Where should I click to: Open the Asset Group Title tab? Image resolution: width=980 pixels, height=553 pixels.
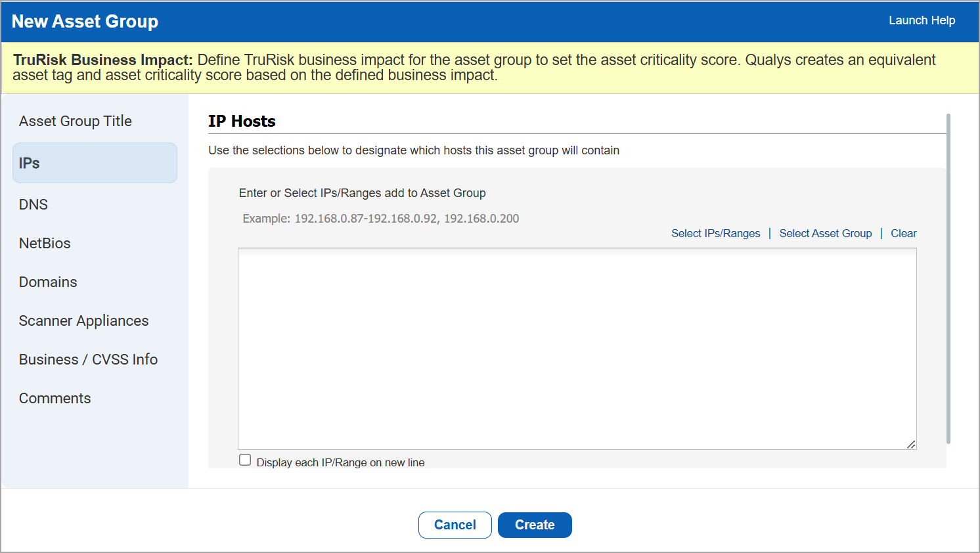coord(76,121)
